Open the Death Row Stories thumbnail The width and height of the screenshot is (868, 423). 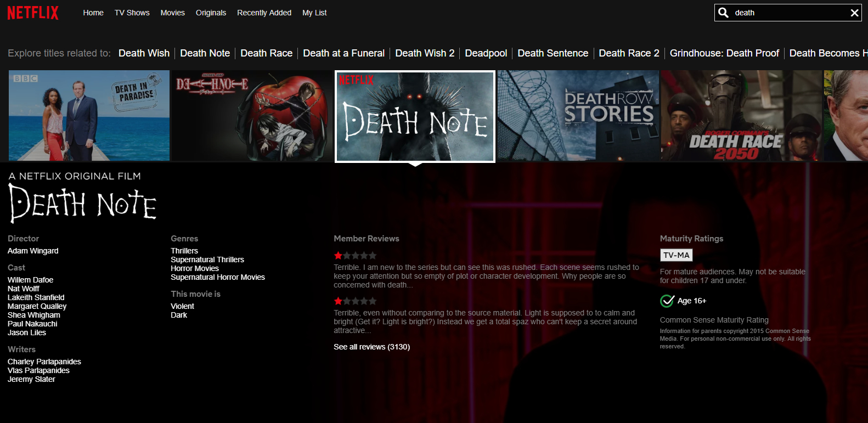[x=578, y=116]
